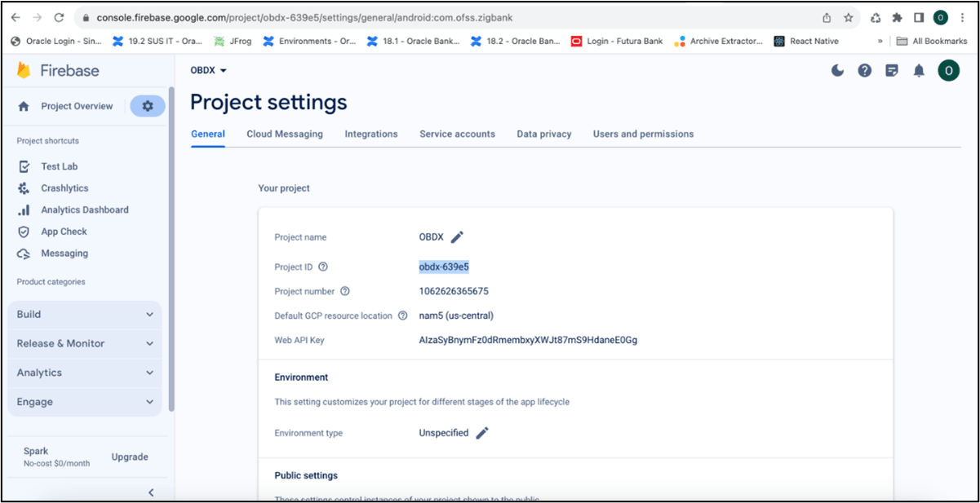Bookmark this page with the star icon

pos(848,17)
